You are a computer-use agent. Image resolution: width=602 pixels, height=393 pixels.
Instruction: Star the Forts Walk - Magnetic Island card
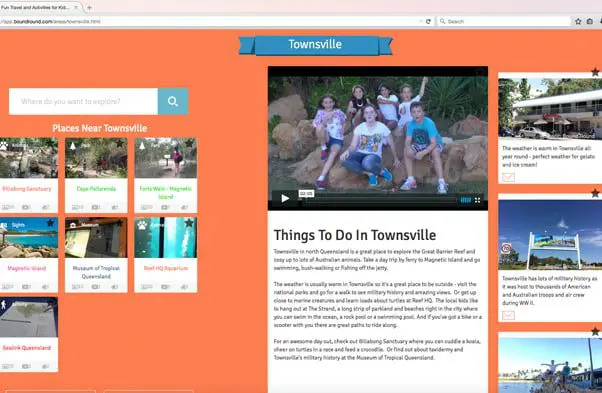[x=189, y=143]
